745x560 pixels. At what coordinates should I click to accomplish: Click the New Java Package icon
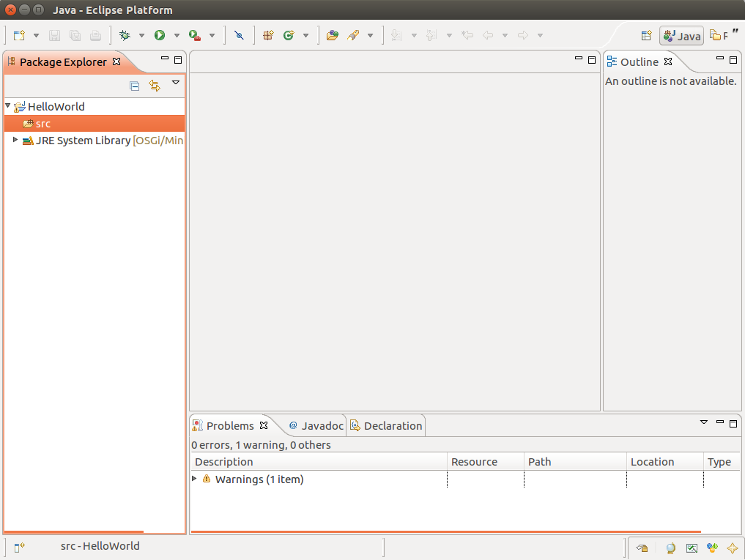click(268, 36)
